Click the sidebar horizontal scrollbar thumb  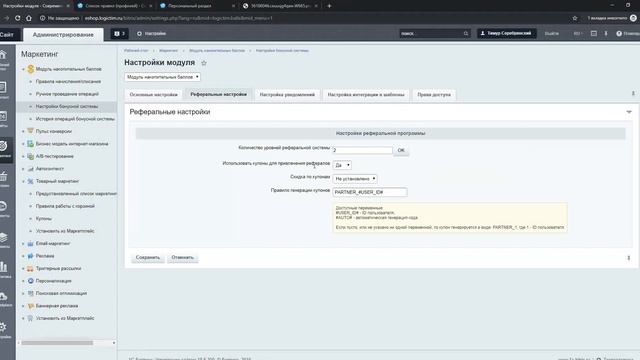click(57, 343)
